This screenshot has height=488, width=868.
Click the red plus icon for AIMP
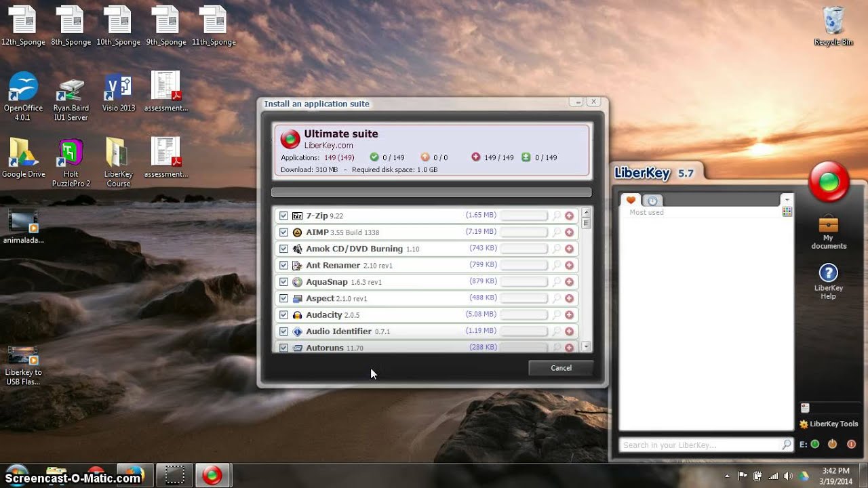point(569,232)
